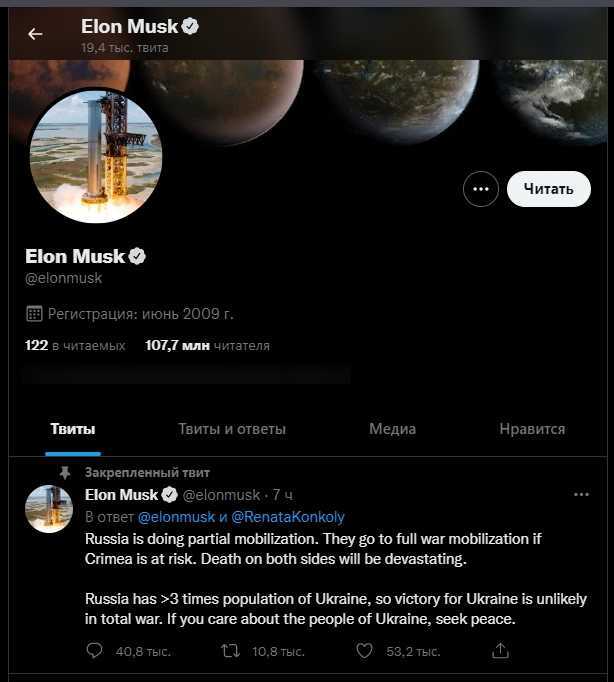Open the pinned tweet's three-dot menu
Viewport: 614px width, 682px height.
tap(581, 495)
